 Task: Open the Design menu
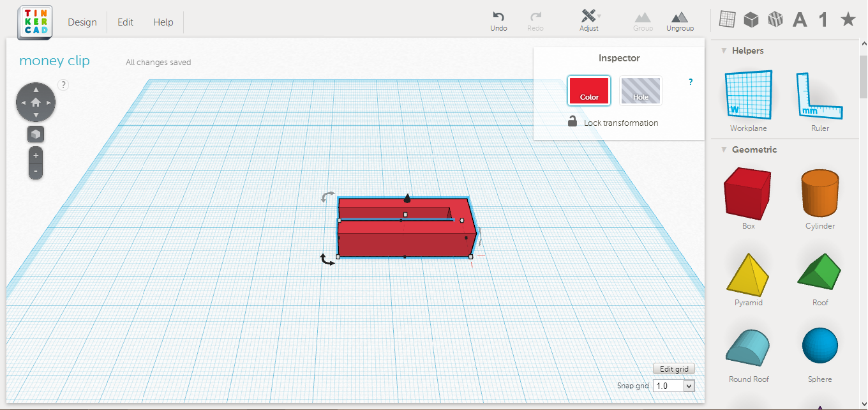coord(82,22)
